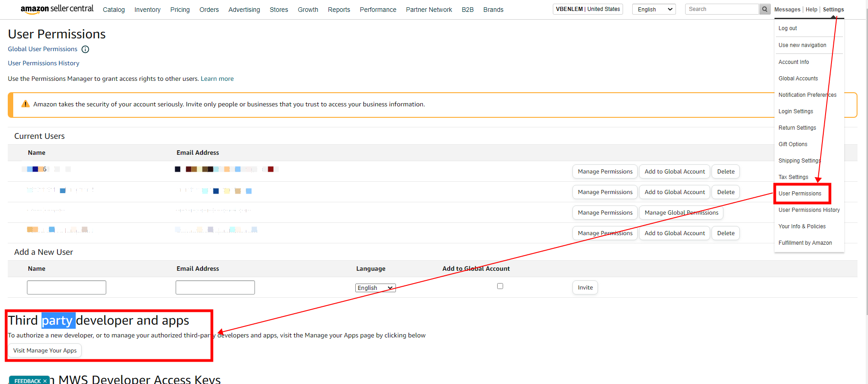This screenshot has width=868, height=384.
Task: Click the Feedback tab
Action: click(27, 381)
